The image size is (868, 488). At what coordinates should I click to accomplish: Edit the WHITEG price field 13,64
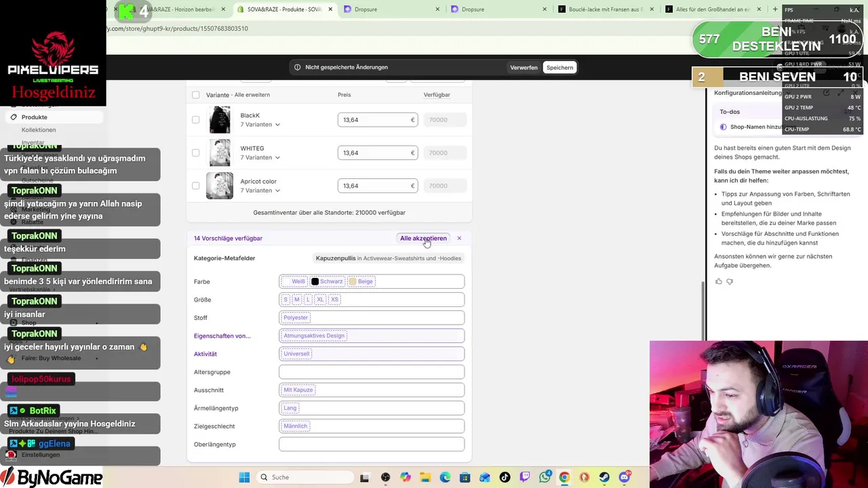(x=377, y=152)
